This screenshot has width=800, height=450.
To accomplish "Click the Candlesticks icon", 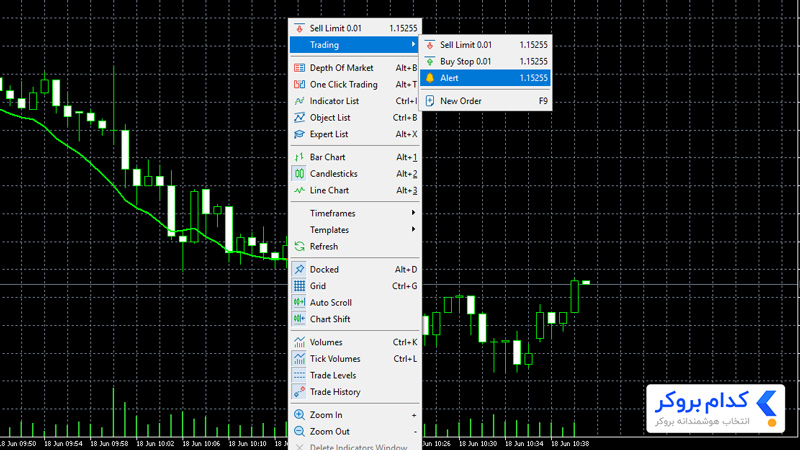I will click(299, 174).
